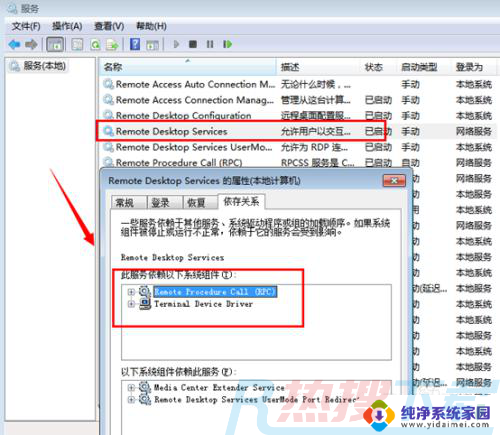Expand Remote Procedure Call (RPC) dependency node
Image resolution: width=500 pixels, height=435 pixels.
point(131,292)
